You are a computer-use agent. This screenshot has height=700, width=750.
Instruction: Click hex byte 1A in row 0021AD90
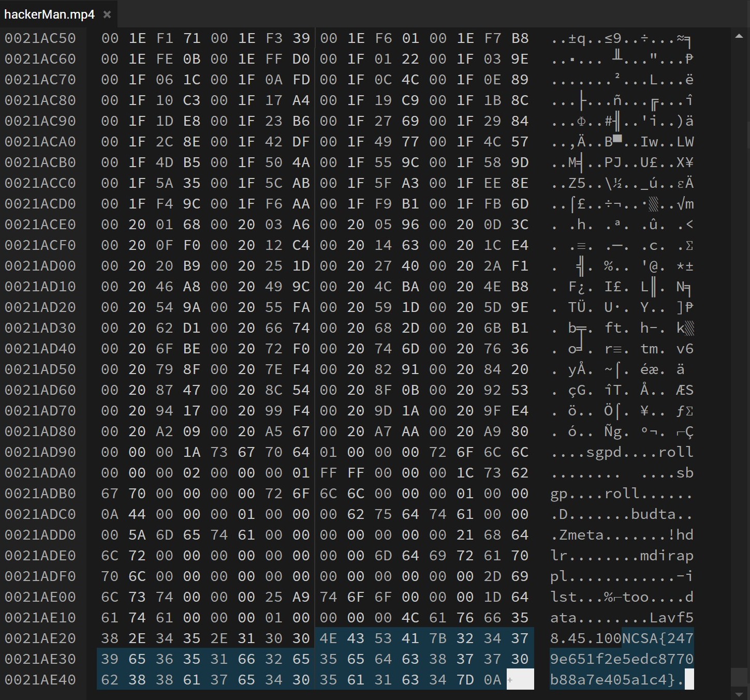(x=192, y=452)
